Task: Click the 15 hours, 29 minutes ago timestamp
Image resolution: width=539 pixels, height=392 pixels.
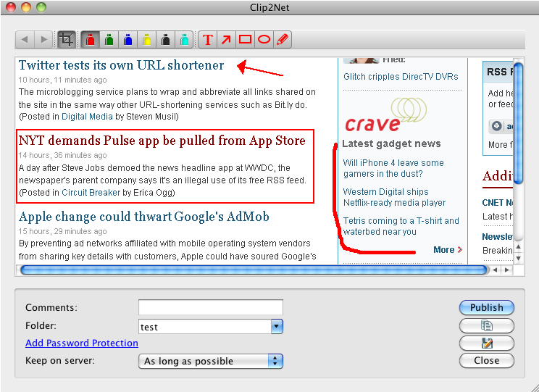Action: [62, 231]
